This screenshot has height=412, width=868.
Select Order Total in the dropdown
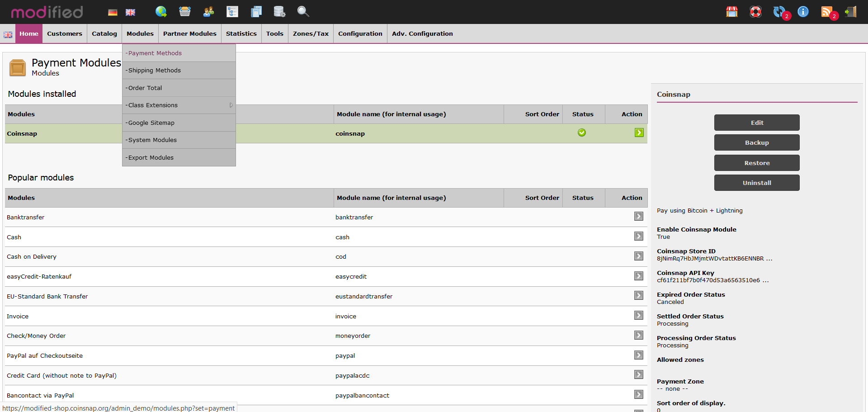click(179, 88)
